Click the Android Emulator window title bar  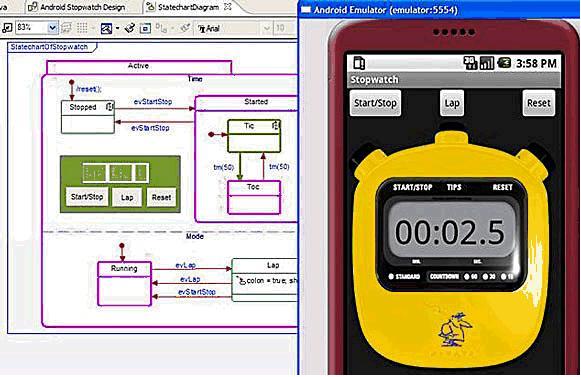coord(439,9)
